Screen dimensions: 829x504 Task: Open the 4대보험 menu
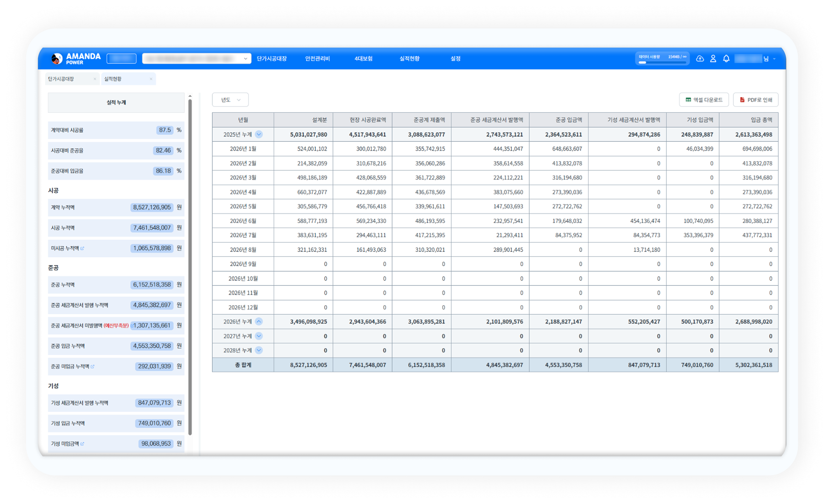pyautogui.click(x=363, y=58)
